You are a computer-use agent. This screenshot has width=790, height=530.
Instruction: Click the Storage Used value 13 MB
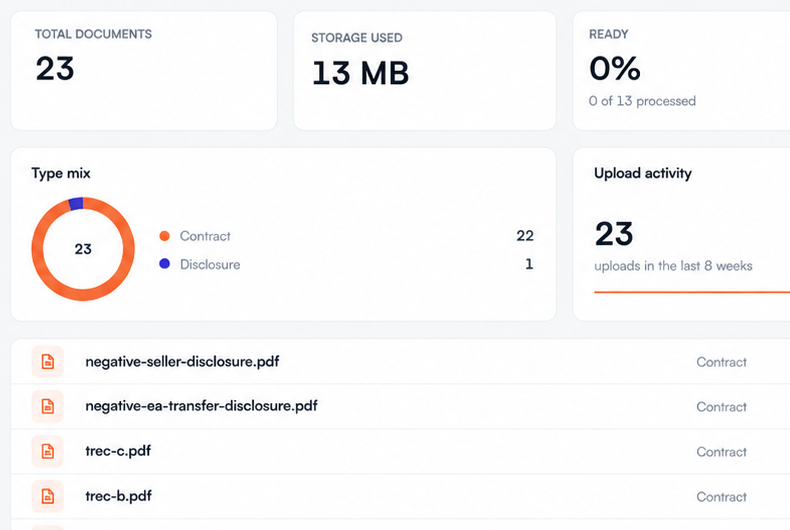tap(360, 73)
